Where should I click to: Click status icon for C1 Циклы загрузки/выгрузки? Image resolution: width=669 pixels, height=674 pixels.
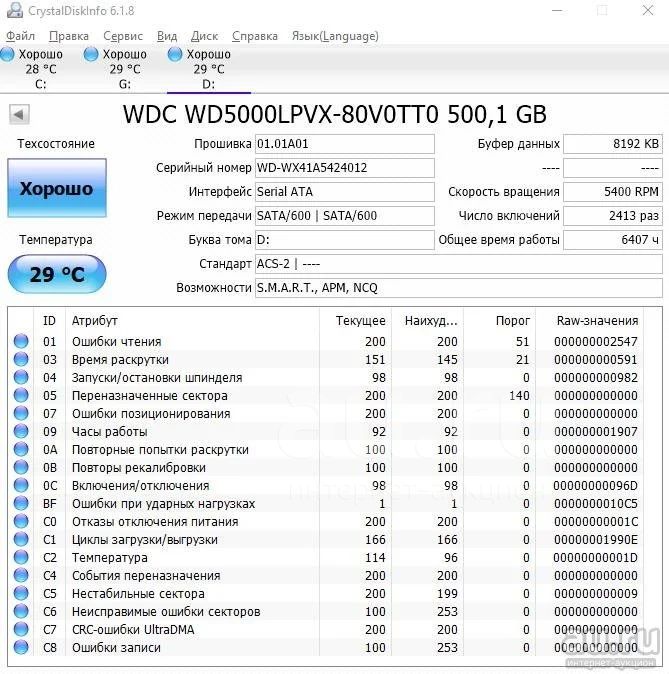[x=21, y=539]
